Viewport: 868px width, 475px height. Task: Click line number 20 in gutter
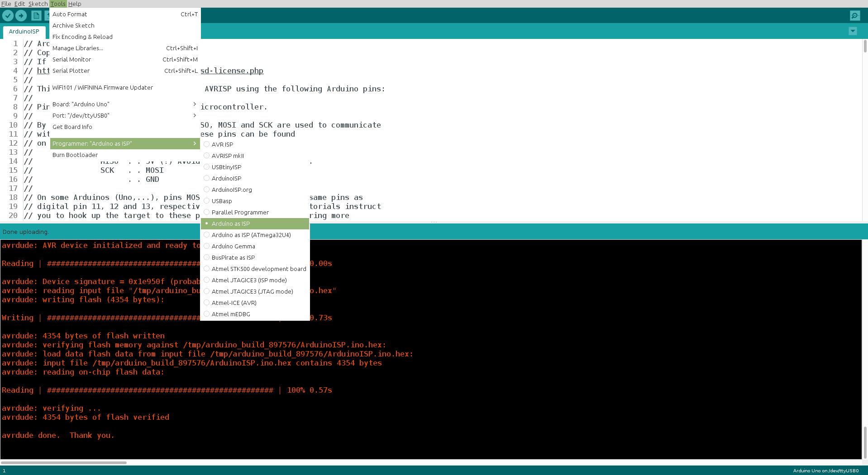(13, 215)
